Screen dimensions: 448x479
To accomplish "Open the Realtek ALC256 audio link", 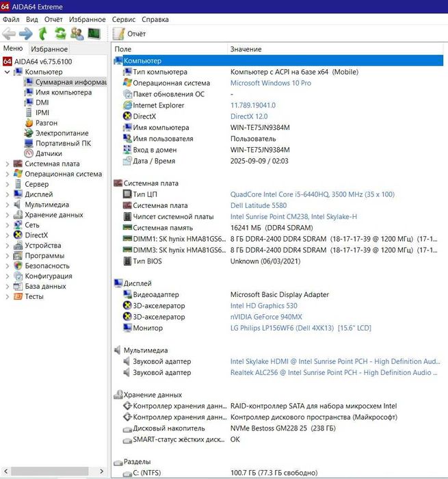I will (334, 373).
